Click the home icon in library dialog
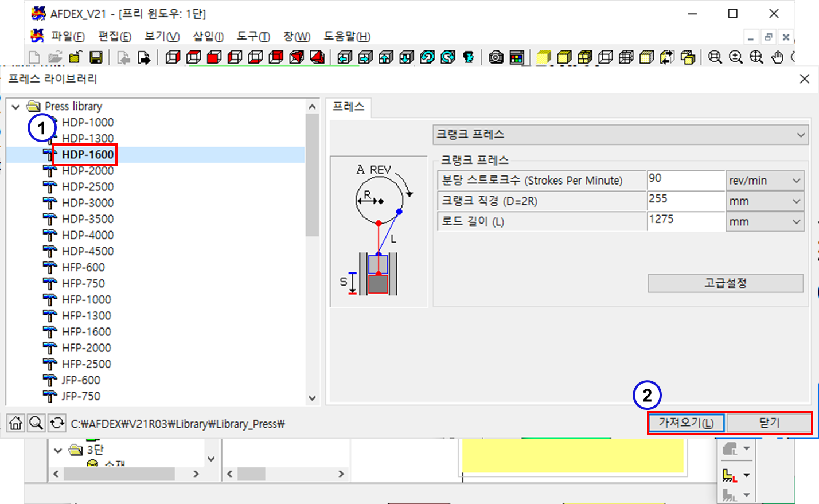The height and width of the screenshot is (504, 819). 16,423
